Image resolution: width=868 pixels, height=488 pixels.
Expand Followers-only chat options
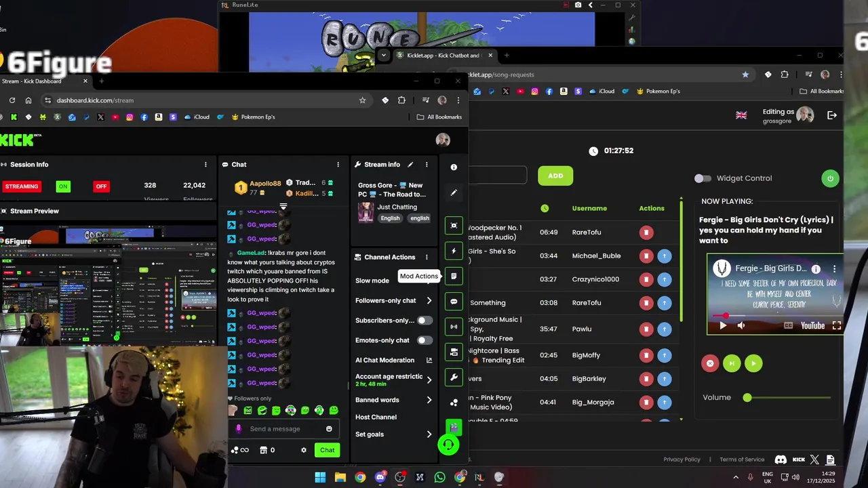[429, 301]
